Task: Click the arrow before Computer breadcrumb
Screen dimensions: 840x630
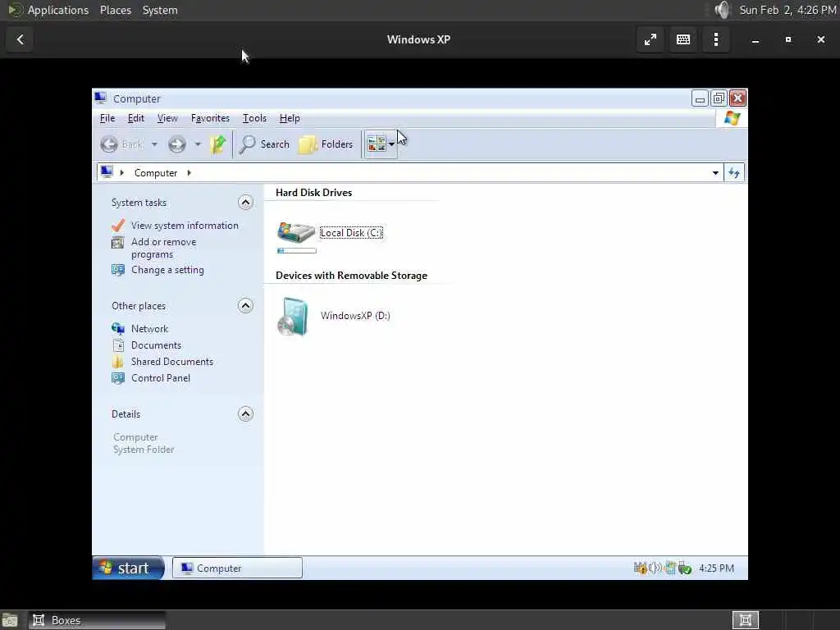Action: click(122, 172)
